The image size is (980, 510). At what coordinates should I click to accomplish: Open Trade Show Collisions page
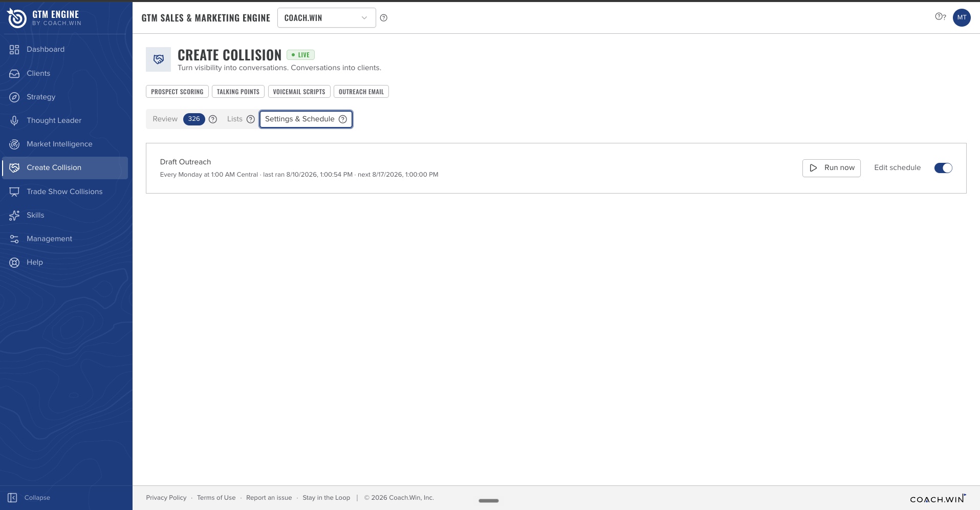point(65,192)
